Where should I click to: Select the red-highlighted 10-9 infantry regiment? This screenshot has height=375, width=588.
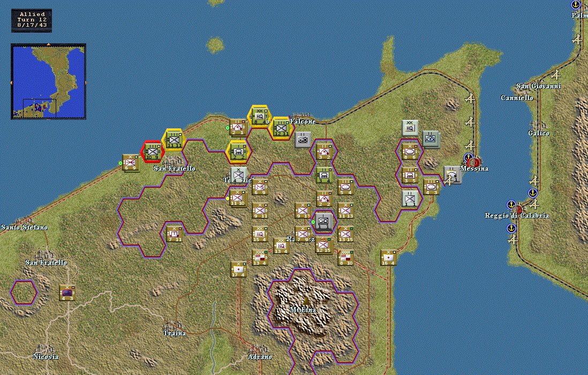point(153,152)
